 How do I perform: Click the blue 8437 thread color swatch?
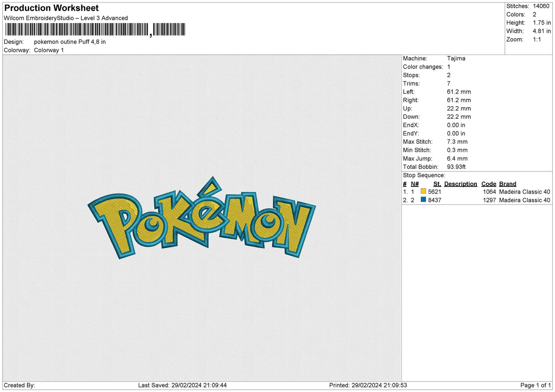[423, 200]
